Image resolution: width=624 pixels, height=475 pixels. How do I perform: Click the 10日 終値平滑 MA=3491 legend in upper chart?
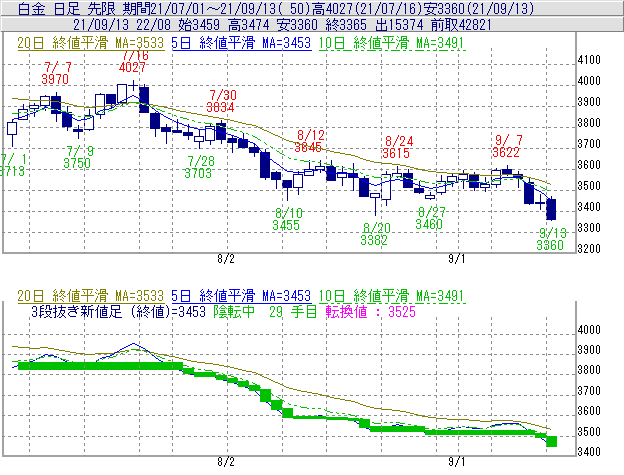pos(392,43)
